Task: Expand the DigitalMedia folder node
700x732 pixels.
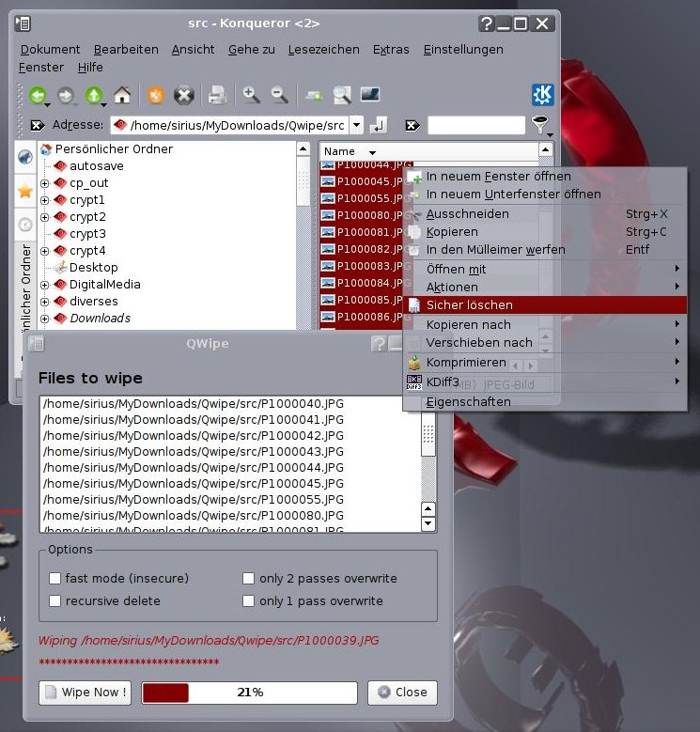Action: click(45, 285)
